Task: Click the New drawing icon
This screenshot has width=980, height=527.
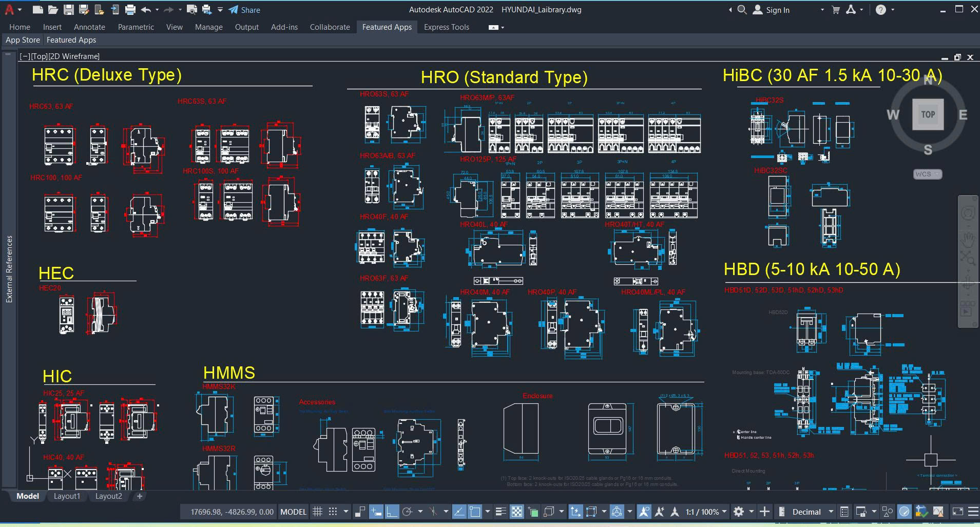Action: (x=37, y=10)
